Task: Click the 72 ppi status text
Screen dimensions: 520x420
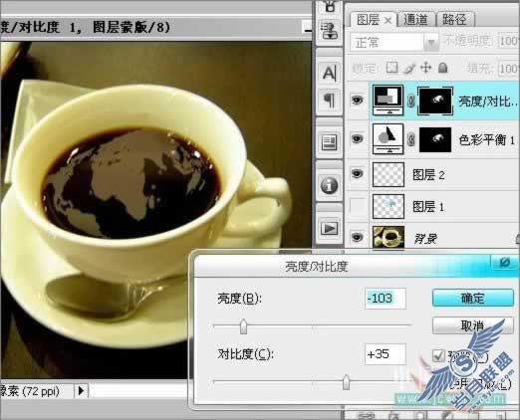Action: pyautogui.click(x=41, y=391)
